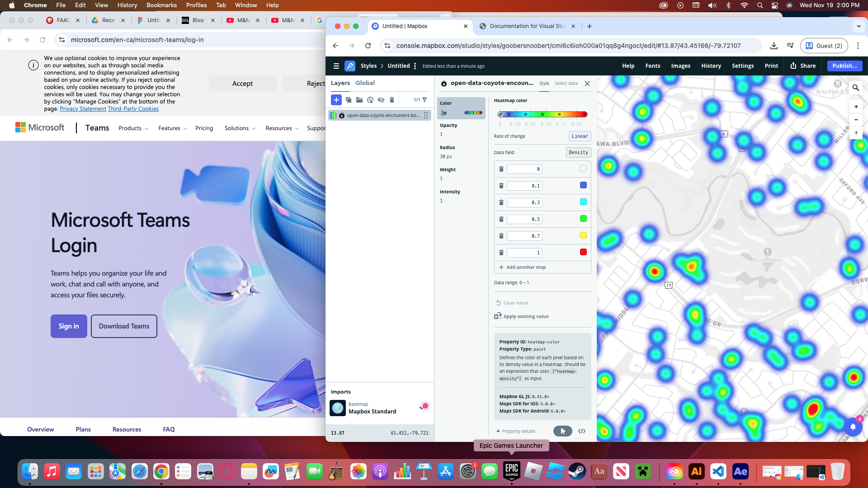Click the Publish button
The image size is (868, 488).
click(x=844, y=66)
